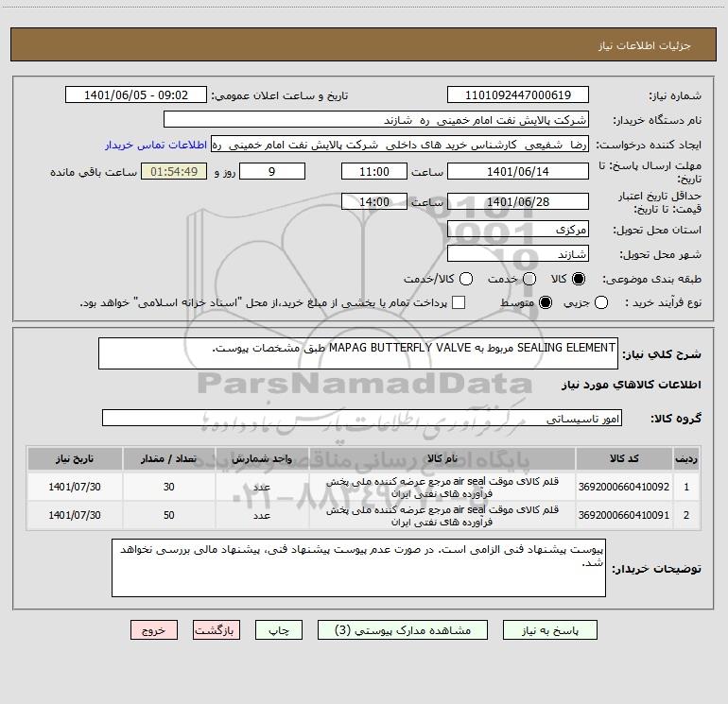
Task: Click the goods group field امور تاسیساتی
Action: [x=362, y=418]
